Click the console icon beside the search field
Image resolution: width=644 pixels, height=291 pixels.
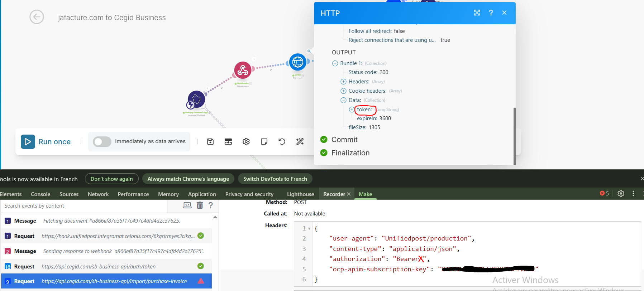(x=187, y=205)
